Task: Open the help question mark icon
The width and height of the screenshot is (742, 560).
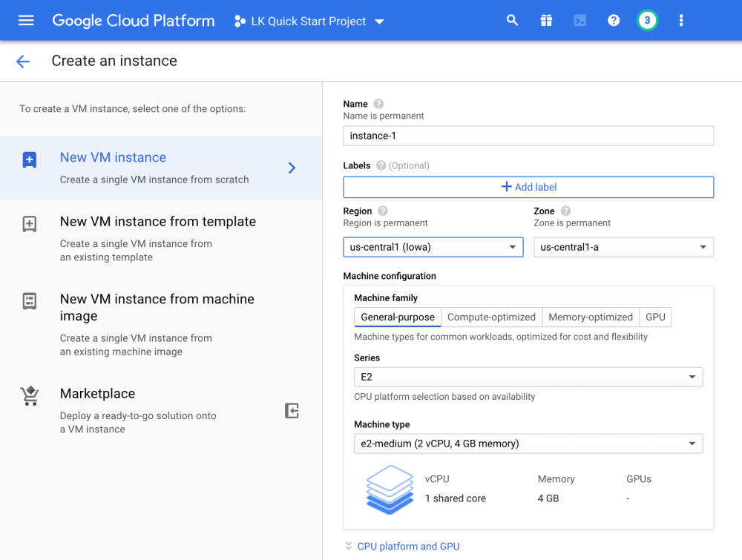Action: click(614, 21)
